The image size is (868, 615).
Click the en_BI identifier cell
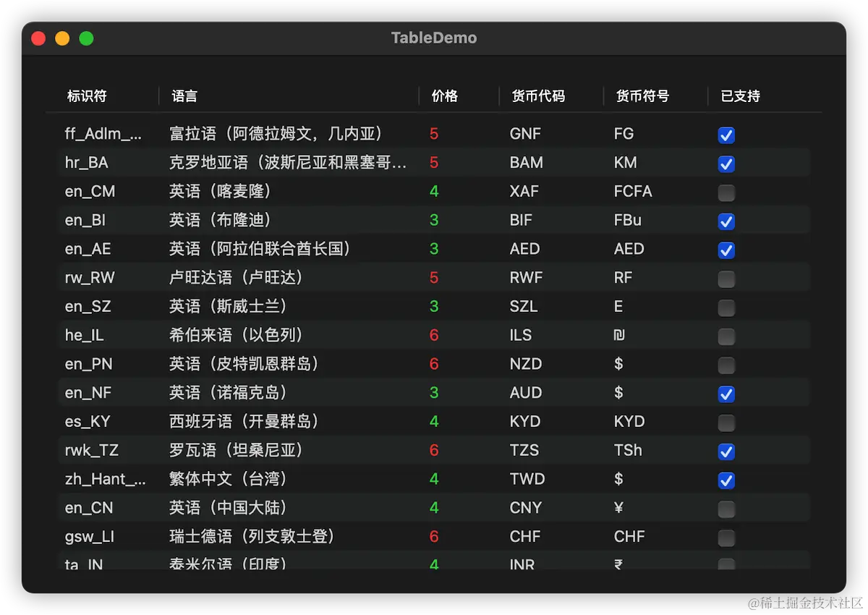point(85,220)
